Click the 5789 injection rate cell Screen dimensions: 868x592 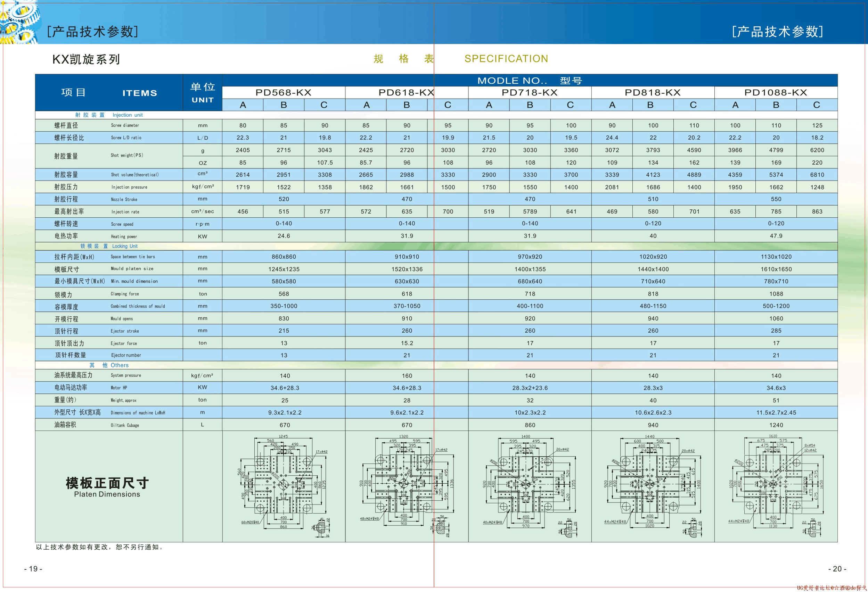[x=530, y=212]
